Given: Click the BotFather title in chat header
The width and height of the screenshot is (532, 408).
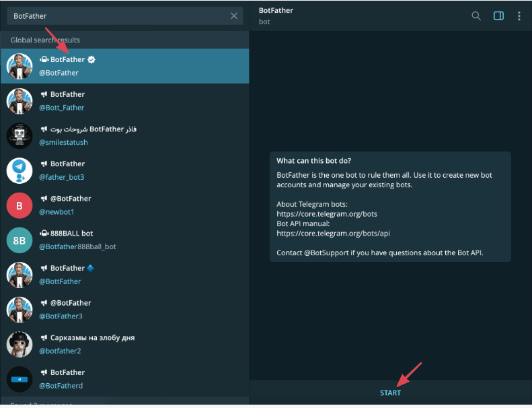Looking at the screenshot, I should point(276,11).
